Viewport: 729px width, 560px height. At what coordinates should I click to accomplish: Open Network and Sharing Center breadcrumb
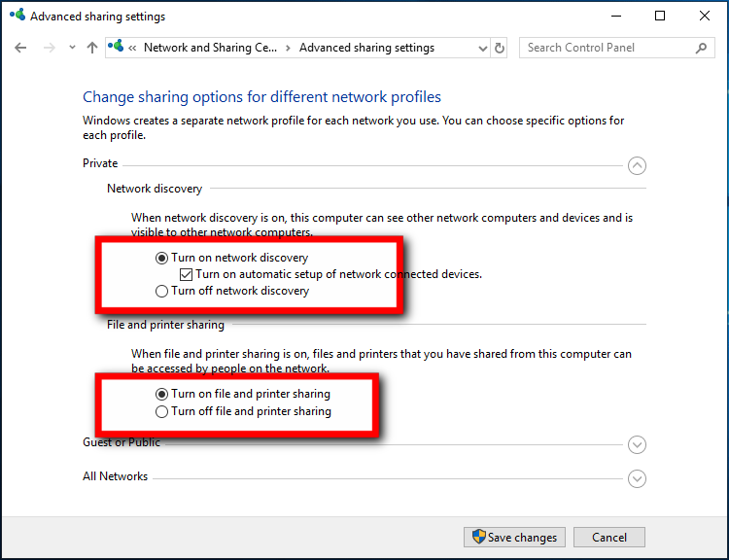click(x=210, y=48)
